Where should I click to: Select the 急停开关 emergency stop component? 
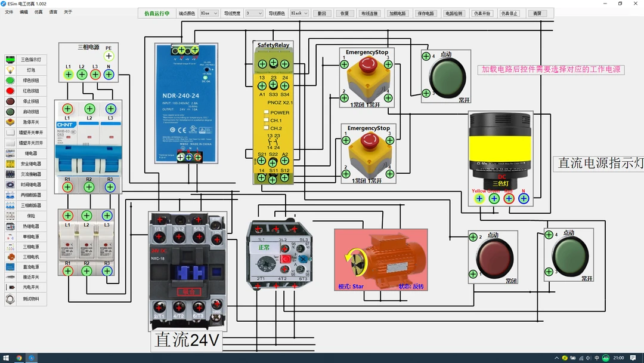tap(26, 122)
